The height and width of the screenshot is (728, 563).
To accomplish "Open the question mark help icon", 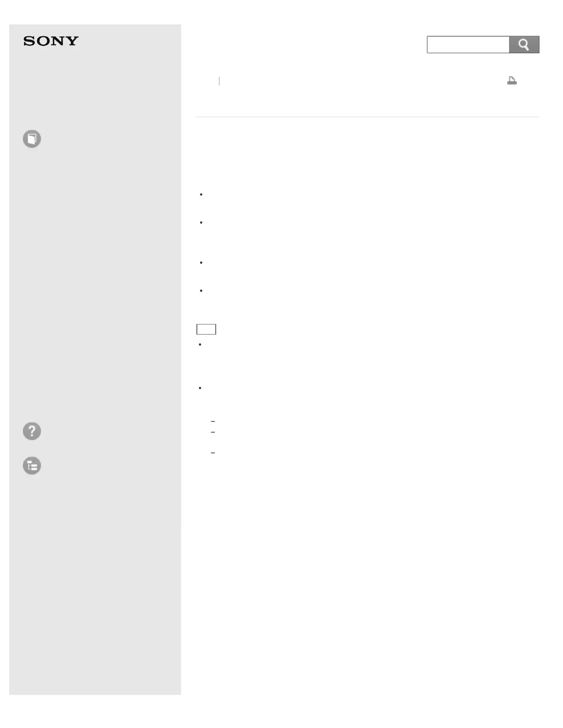I will [x=32, y=431].
